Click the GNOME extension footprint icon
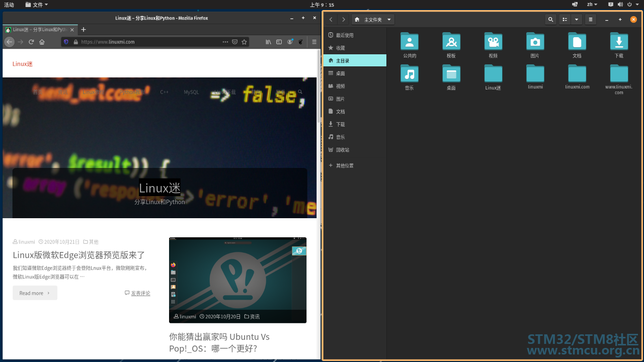 tap(301, 42)
